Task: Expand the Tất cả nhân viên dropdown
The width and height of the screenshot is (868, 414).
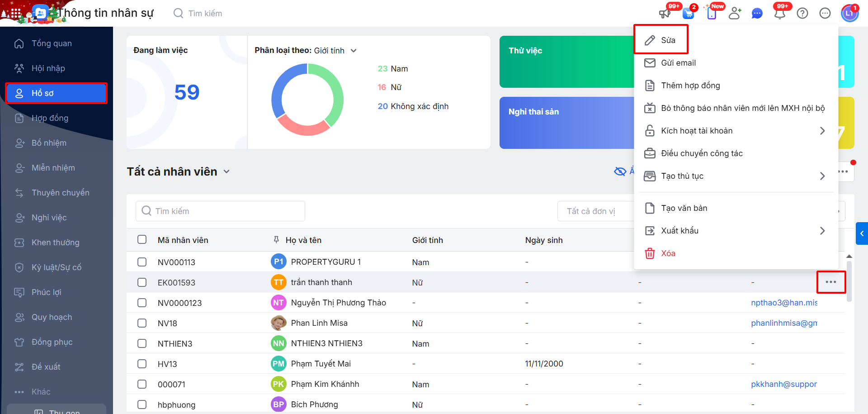Action: [226, 172]
